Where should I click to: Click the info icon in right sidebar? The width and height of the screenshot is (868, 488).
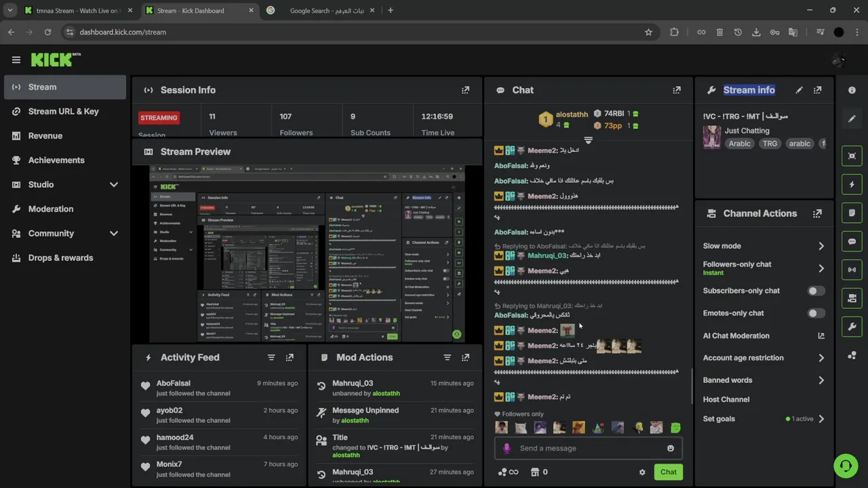click(x=852, y=90)
